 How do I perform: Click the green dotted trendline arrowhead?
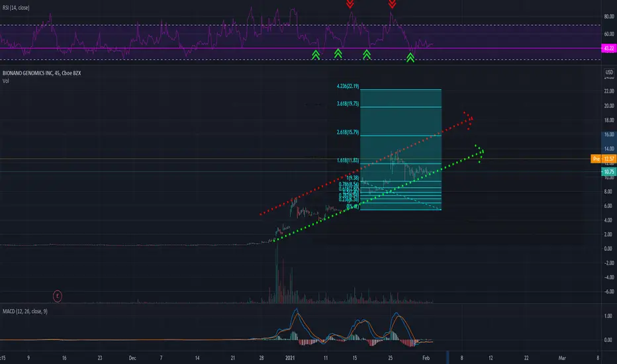[x=479, y=153]
